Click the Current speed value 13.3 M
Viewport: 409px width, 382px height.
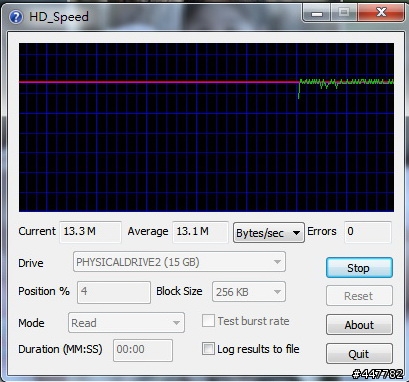pos(91,232)
